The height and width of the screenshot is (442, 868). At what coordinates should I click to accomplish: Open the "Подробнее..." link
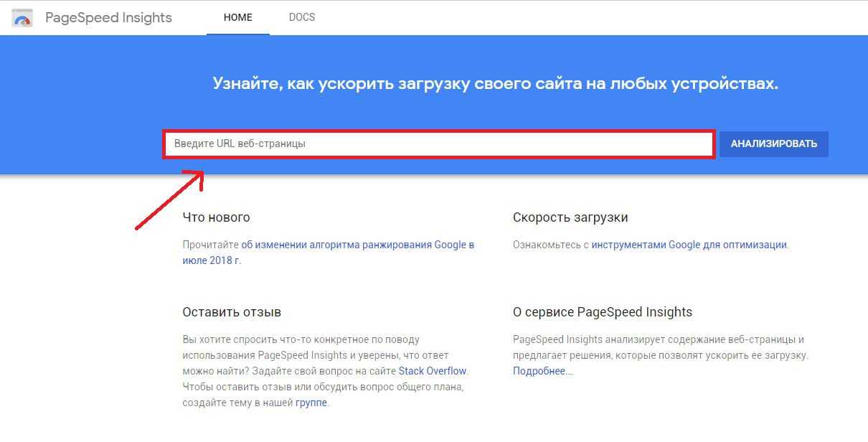pos(542,371)
